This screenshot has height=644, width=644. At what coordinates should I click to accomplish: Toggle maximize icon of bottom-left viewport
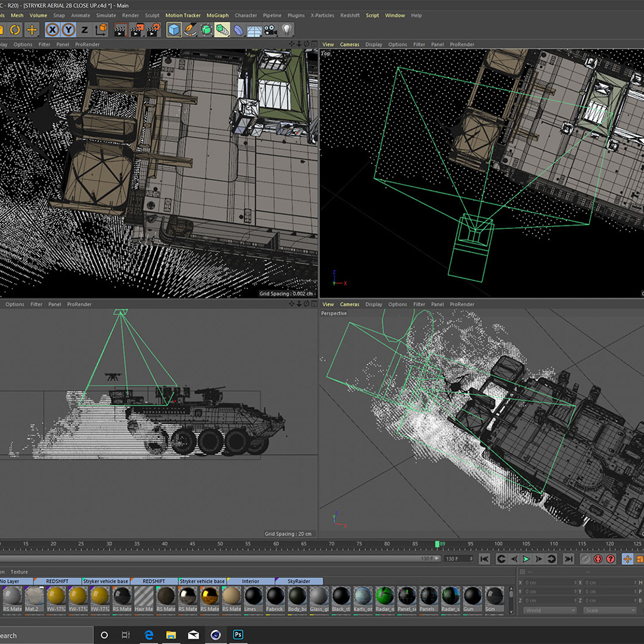click(x=314, y=304)
